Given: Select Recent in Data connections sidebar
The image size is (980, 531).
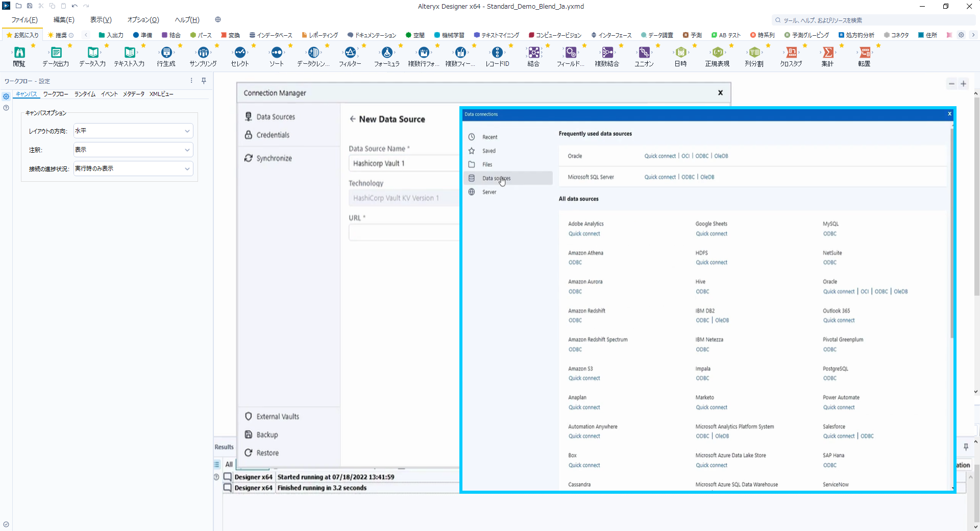Looking at the screenshot, I should coord(508,137).
